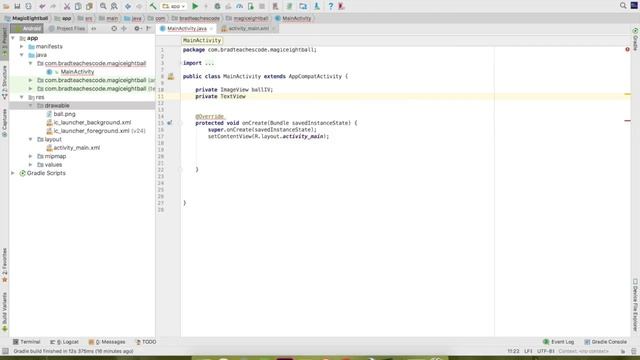Select MainActivity in the project tree
Image resolution: width=640 pixels, height=360 pixels.
tap(77, 72)
